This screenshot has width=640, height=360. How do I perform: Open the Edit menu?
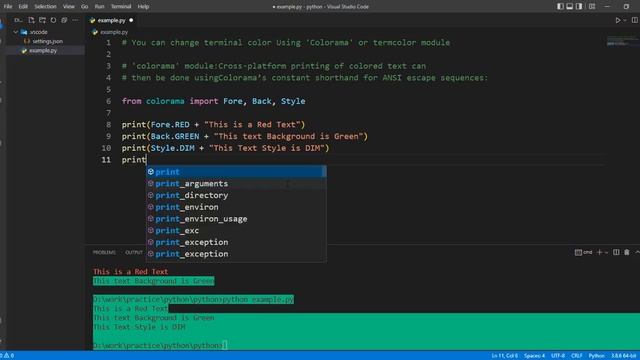click(23, 7)
